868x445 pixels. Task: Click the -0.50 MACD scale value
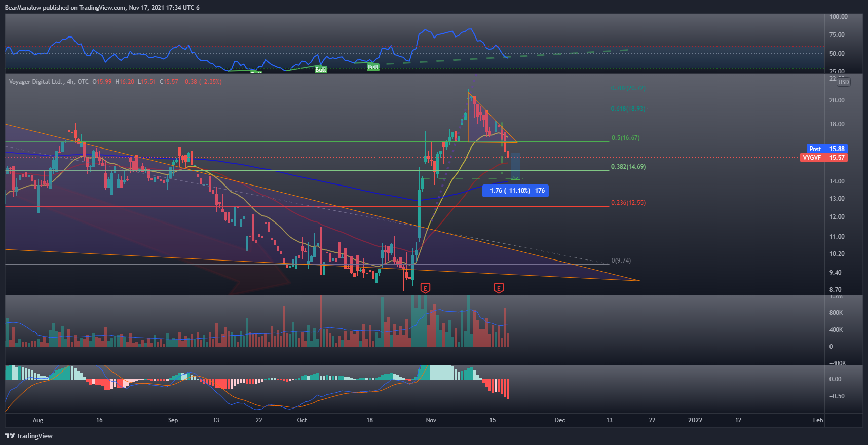[x=837, y=396]
